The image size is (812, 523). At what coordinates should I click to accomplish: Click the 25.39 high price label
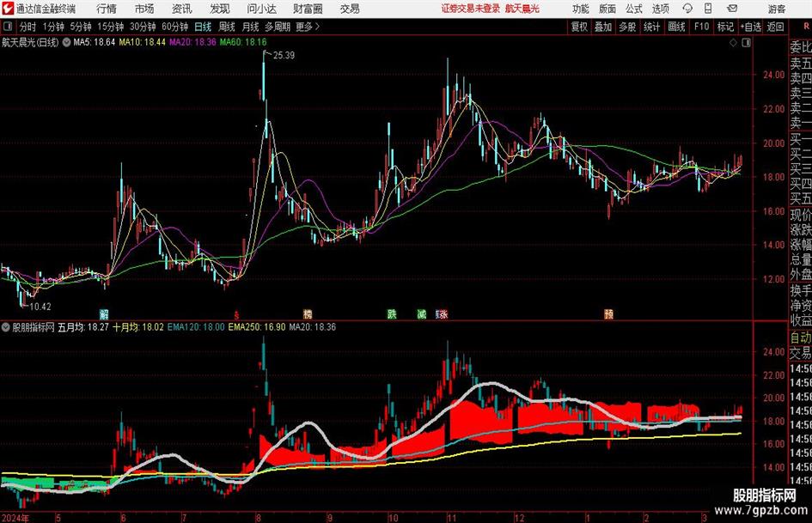284,56
